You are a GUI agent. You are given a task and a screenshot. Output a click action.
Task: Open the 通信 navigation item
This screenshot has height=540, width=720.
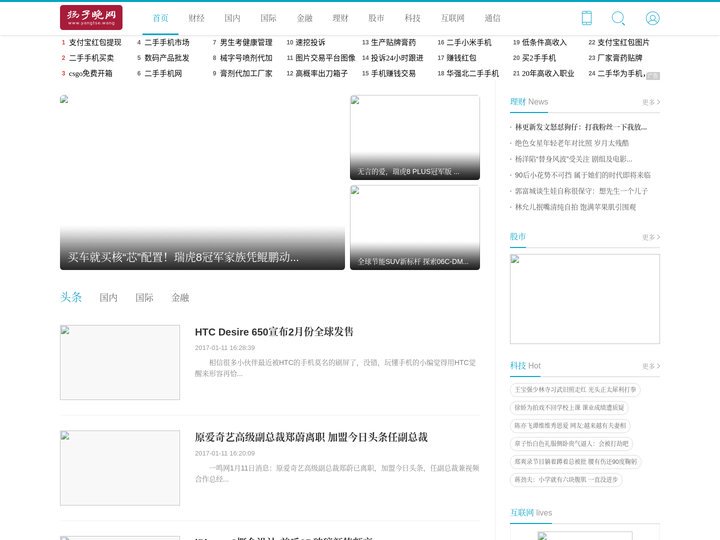[493, 18]
